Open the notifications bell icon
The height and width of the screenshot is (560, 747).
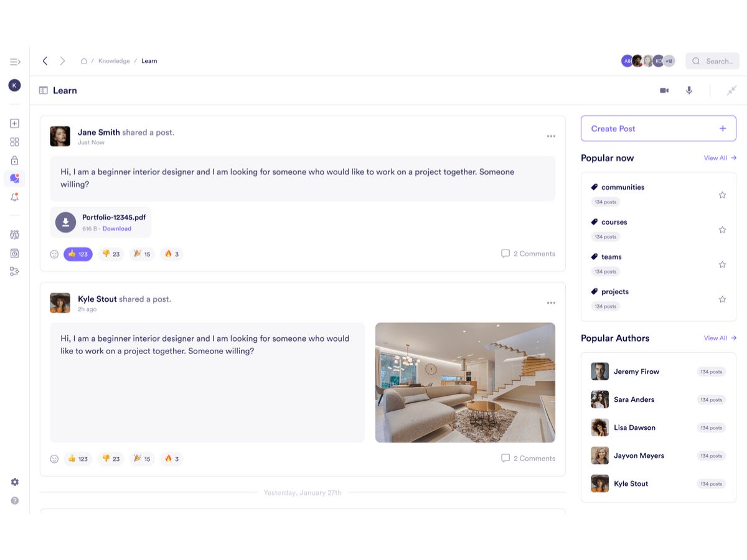(x=15, y=197)
